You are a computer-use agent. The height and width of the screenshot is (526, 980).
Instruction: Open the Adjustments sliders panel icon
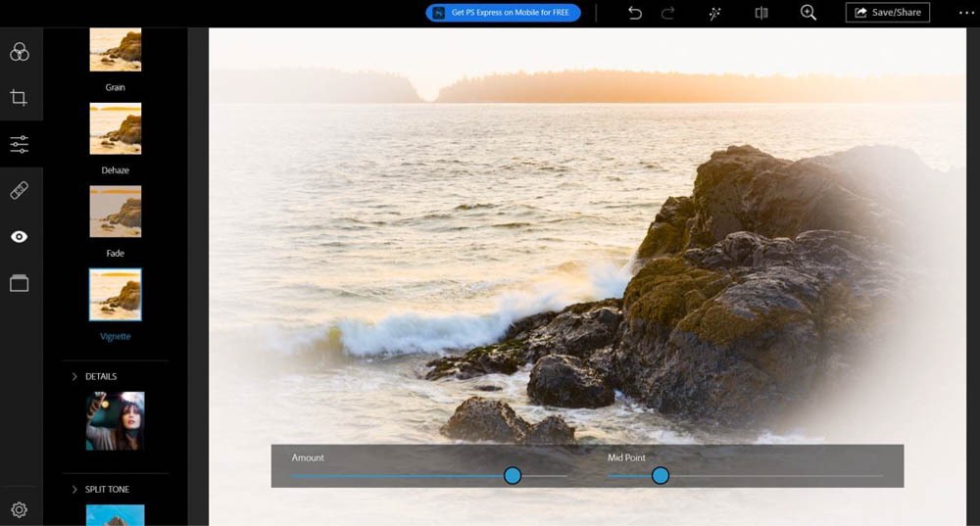point(20,144)
